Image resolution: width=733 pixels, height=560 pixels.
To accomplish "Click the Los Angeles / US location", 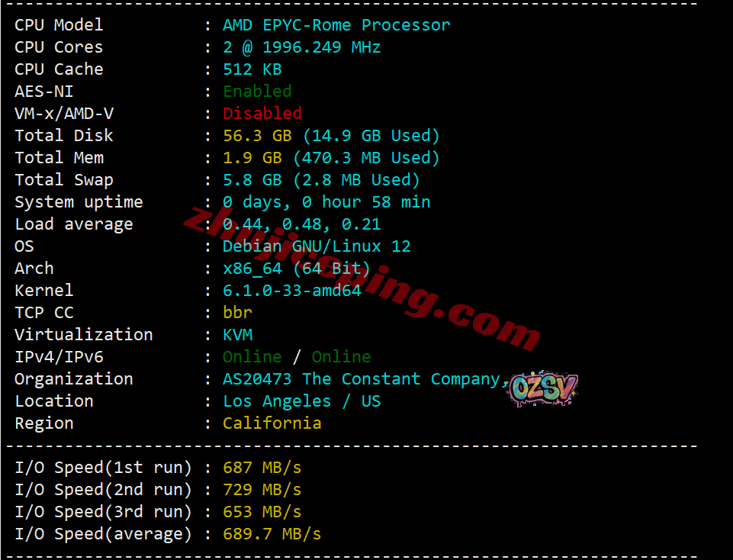I will point(302,401).
